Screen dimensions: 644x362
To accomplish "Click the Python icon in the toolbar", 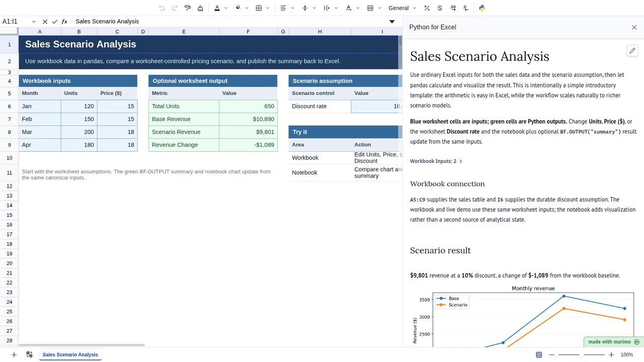I will coord(482,8).
